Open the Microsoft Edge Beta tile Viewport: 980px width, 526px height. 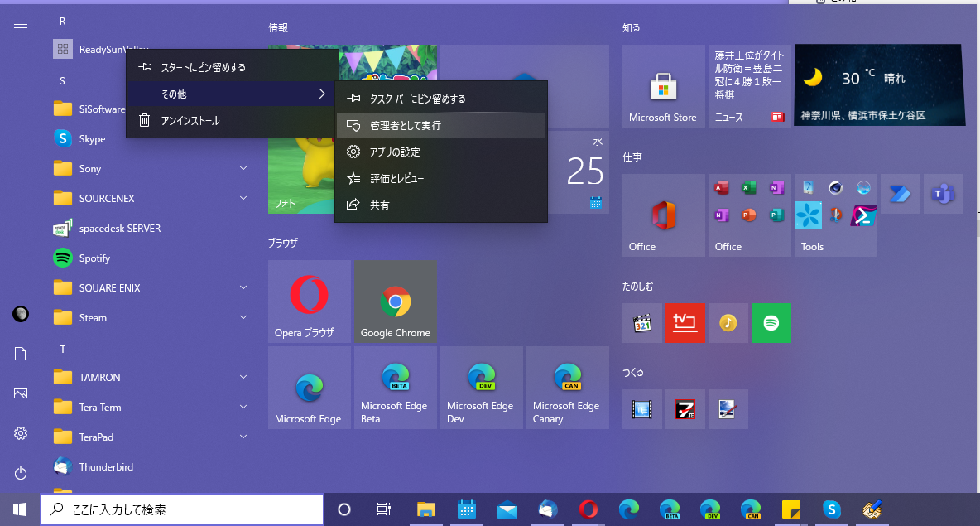point(396,388)
